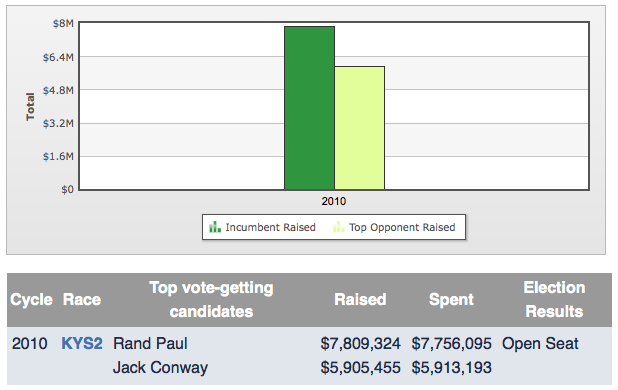Click the Spent column header
Screen dimensions: 618x390
(451, 300)
